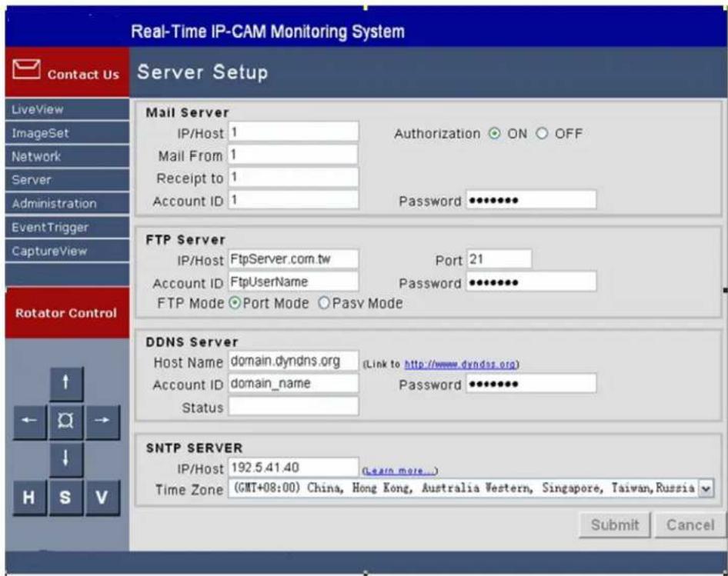Go to the Network page
Image resolution: width=728 pixels, height=576 pixels.
[67, 156]
